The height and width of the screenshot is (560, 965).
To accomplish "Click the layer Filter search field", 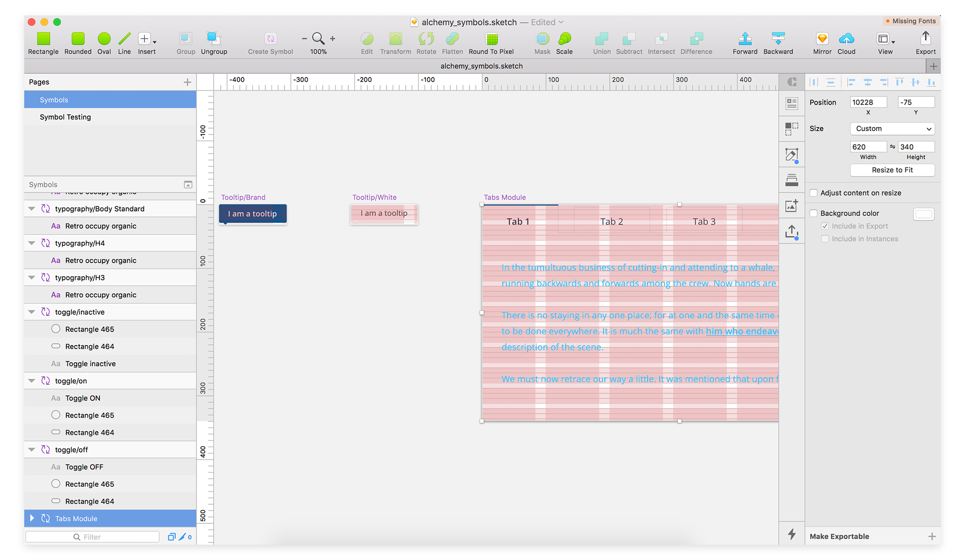I will [92, 537].
